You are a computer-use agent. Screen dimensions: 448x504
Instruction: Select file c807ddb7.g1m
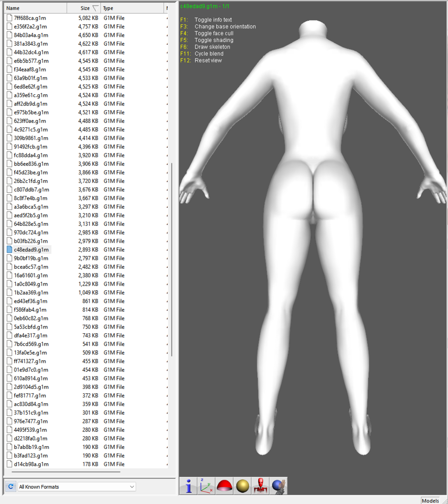[31, 189]
